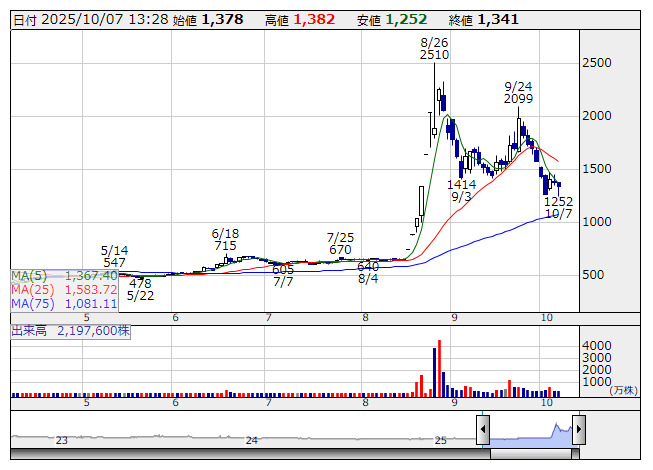This screenshot has height=470, width=653.
Task: Click the 日付 date and time in header
Action: point(88,19)
